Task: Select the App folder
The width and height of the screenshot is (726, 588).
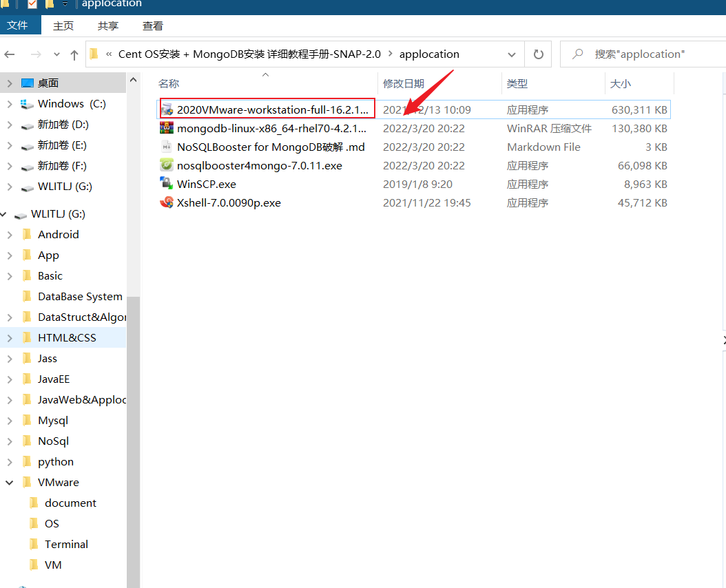Action: (48, 255)
